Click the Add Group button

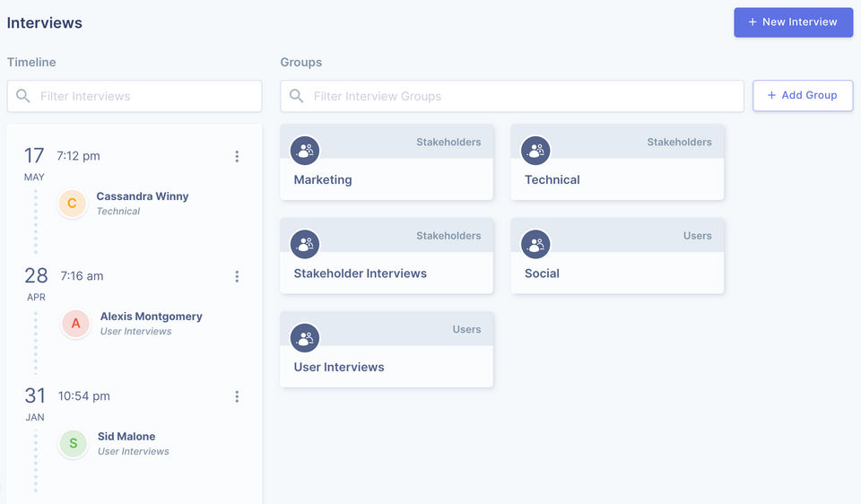[802, 96]
